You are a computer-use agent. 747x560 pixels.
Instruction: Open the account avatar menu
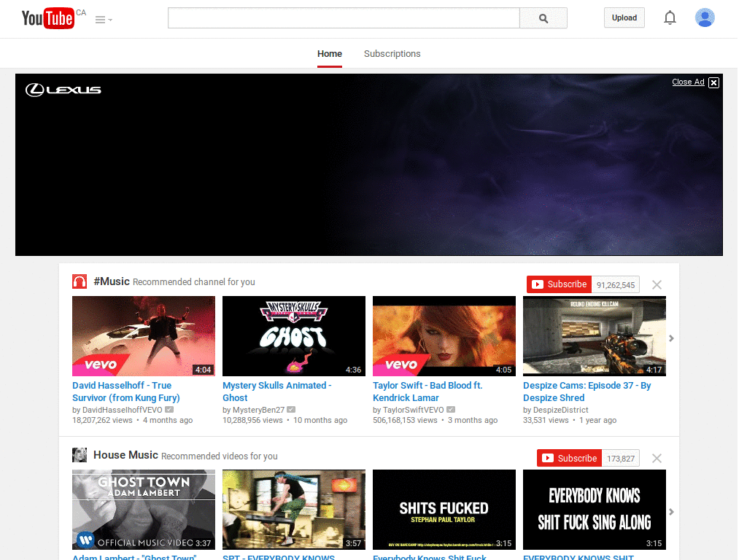point(705,17)
